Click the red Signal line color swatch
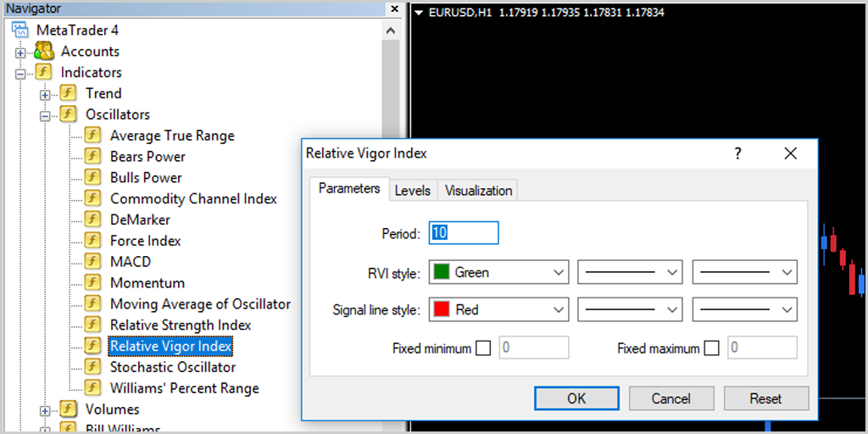Screen dimensions: 868x434 441,310
